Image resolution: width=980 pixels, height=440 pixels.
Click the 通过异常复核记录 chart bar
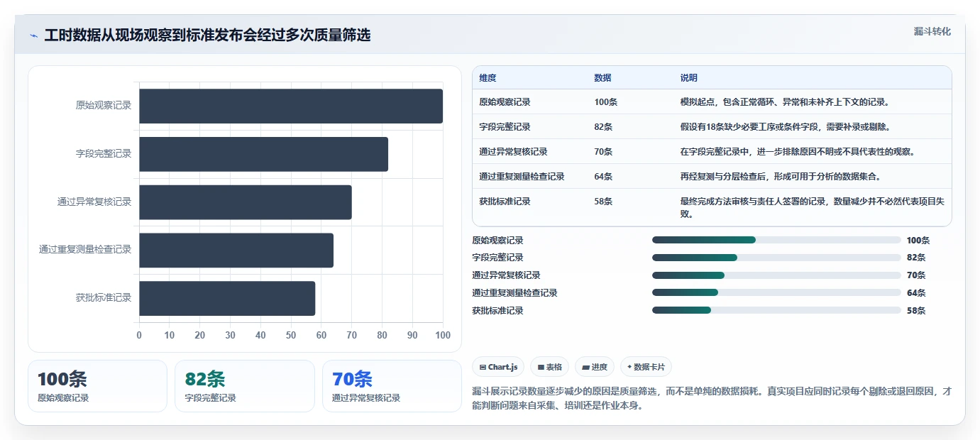click(246, 202)
